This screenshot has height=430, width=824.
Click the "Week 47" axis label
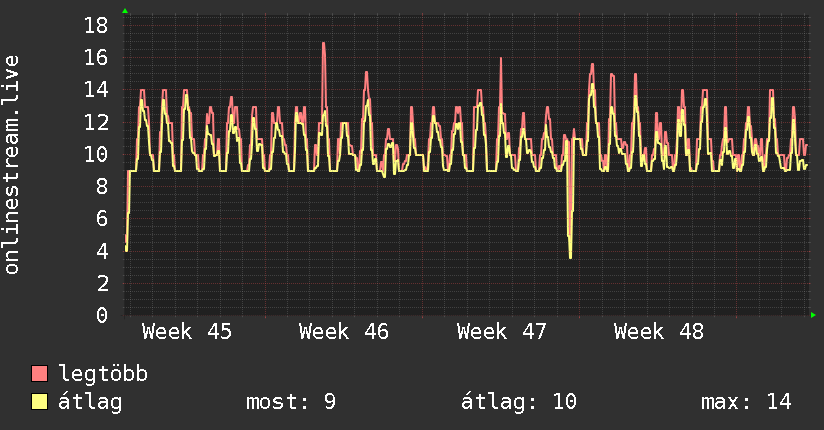502,332
